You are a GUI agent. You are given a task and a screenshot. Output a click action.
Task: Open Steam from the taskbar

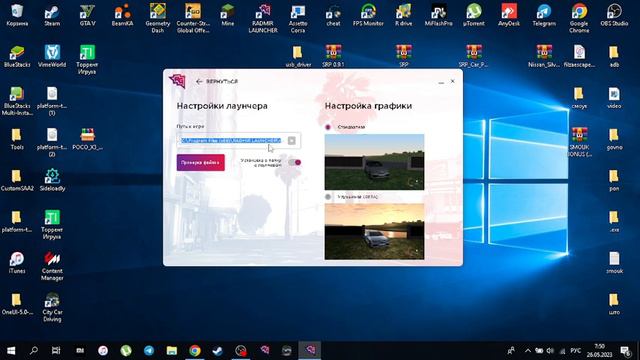coord(218,351)
